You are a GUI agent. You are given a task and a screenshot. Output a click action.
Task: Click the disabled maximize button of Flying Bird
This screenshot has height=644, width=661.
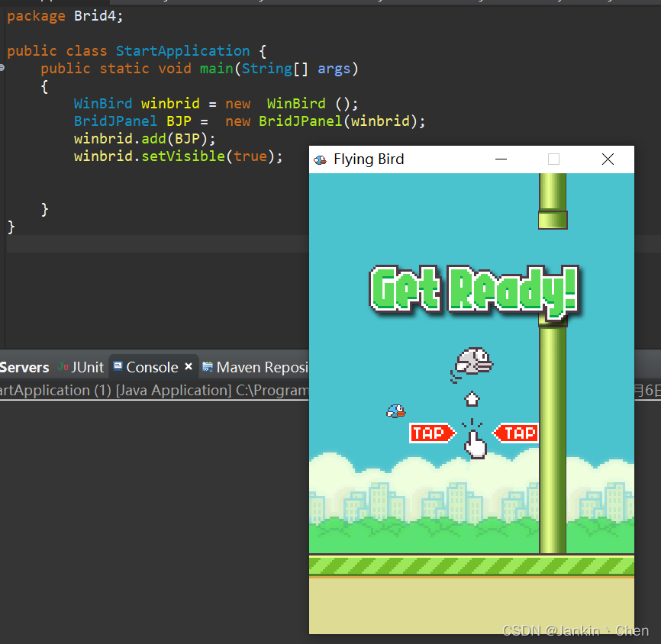553,159
